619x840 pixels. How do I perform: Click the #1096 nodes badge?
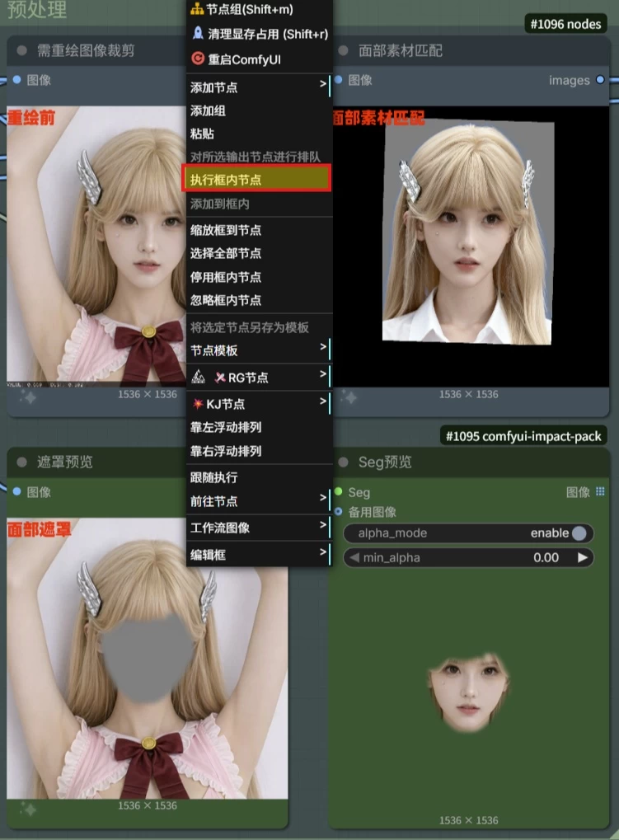pyautogui.click(x=565, y=24)
